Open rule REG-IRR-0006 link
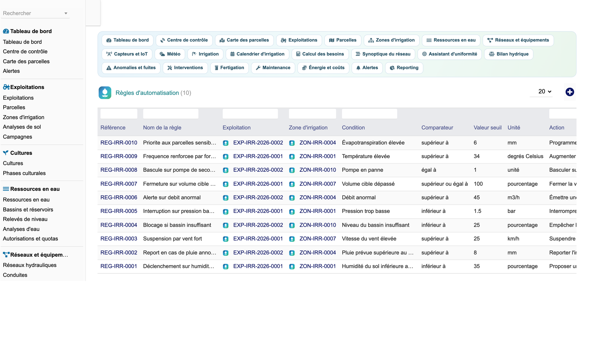Viewport: 589px width, 364px height. [x=119, y=197]
